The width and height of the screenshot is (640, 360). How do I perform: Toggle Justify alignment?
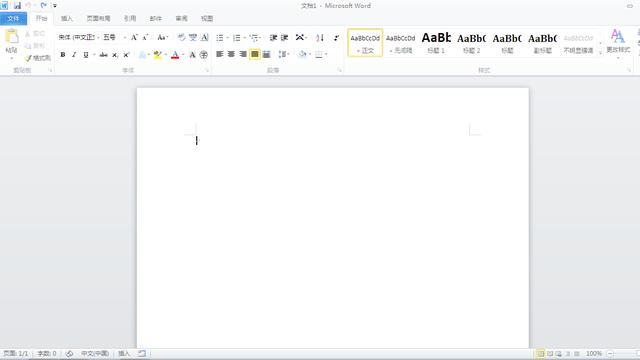[x=254, y=54]
